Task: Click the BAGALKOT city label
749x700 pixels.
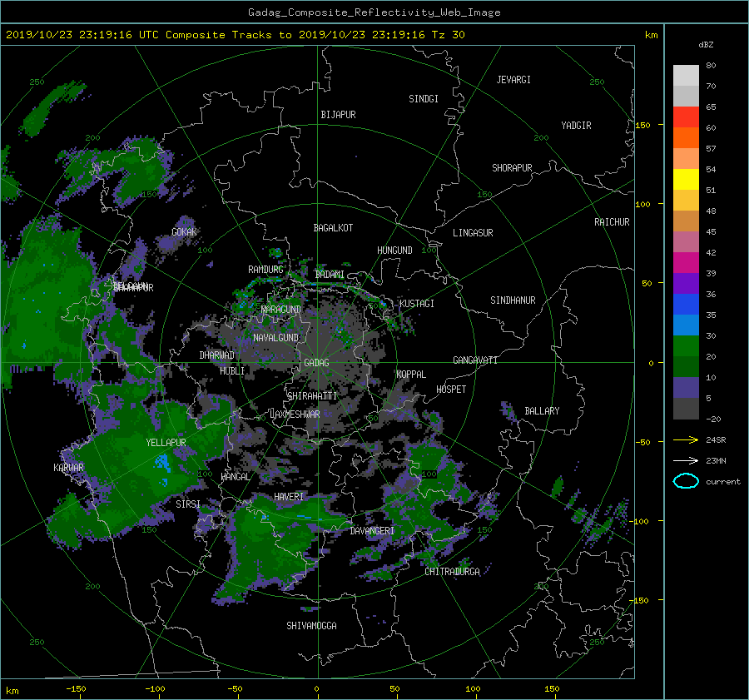Action: click(x=333, y=228)
